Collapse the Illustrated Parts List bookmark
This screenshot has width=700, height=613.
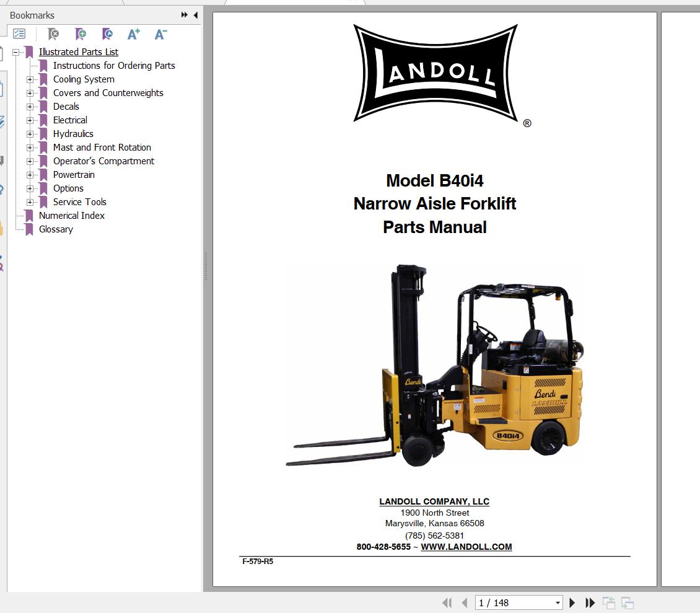coord(17,52)
